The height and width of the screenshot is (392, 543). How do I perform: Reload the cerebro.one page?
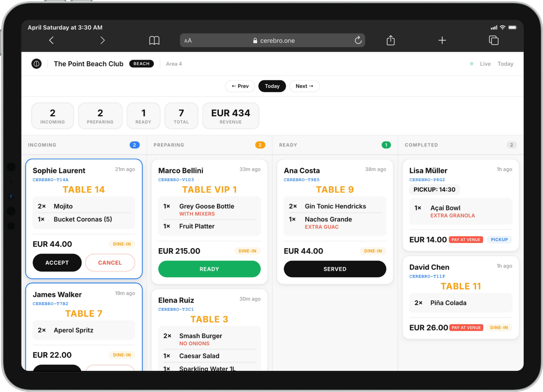tap(358, 40)
